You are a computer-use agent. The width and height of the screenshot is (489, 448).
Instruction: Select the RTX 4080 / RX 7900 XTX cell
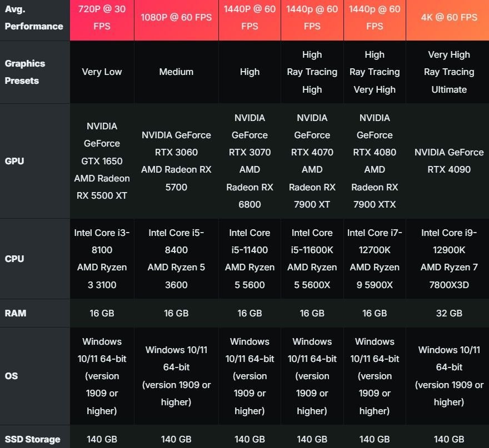click(375, 161)
